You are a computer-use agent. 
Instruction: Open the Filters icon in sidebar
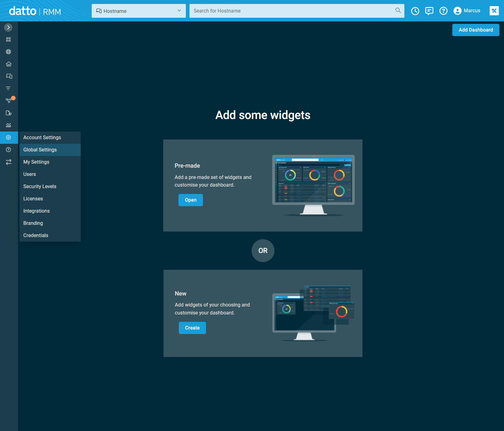click(9, 88)
